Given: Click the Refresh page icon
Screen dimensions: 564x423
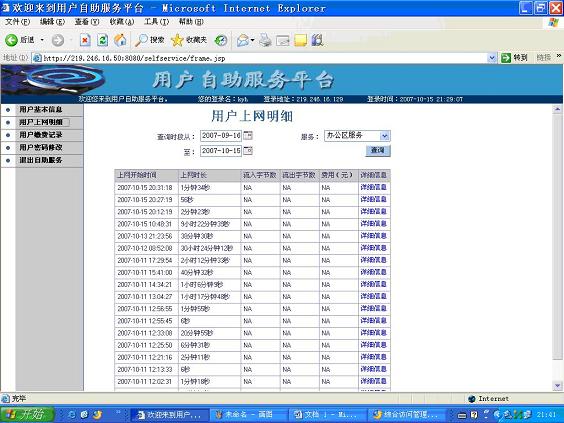Looking at the screenshot, I should (x=103, y=40).
